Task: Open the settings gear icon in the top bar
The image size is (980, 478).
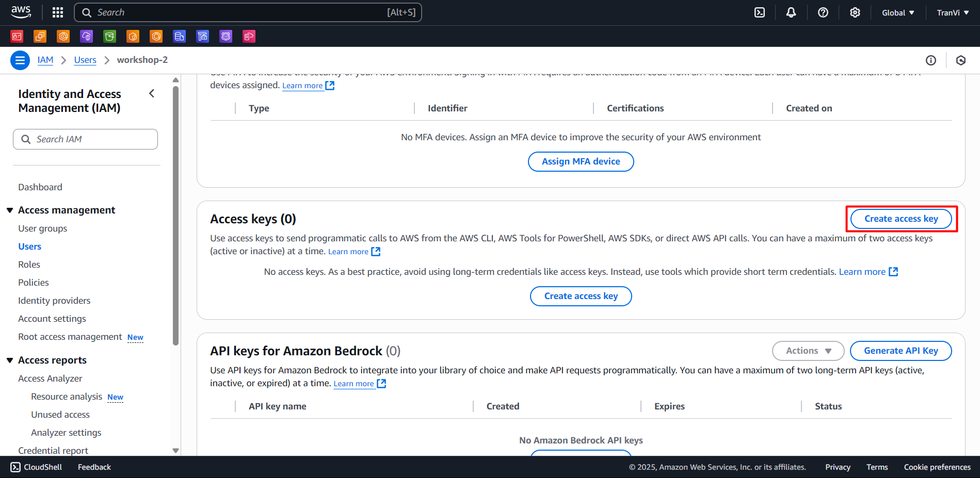Action: tap(855, 12)
